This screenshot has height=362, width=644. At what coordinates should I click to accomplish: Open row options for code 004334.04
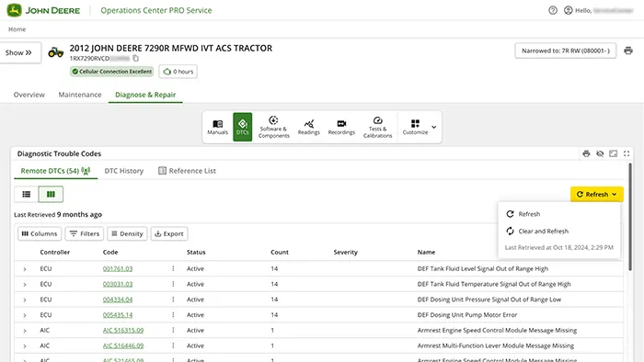tap(173, 300)
